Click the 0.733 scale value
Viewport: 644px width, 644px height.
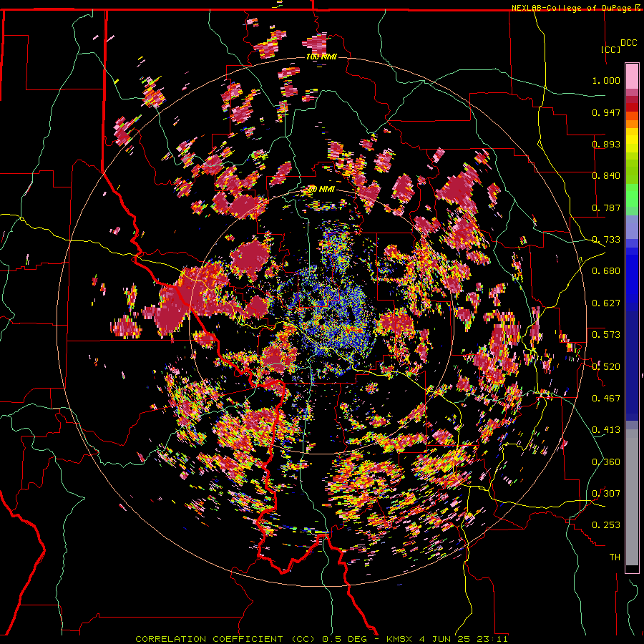pos(606,240)
